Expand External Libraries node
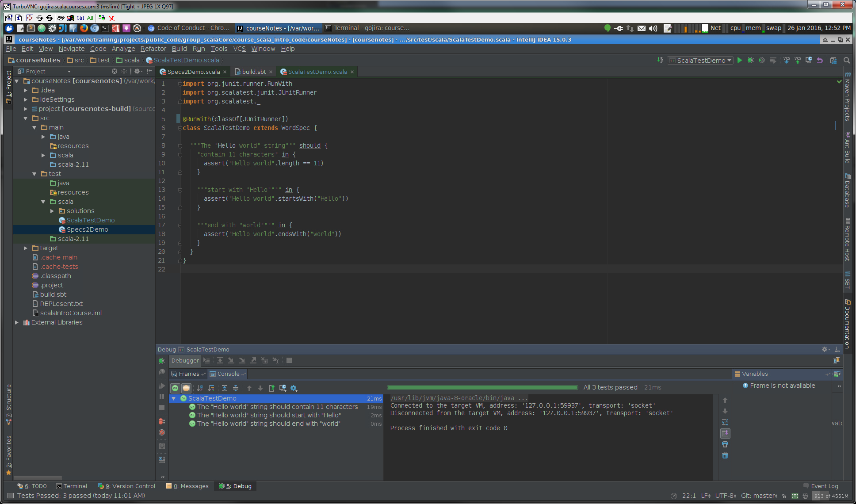 tap(17, 322)
